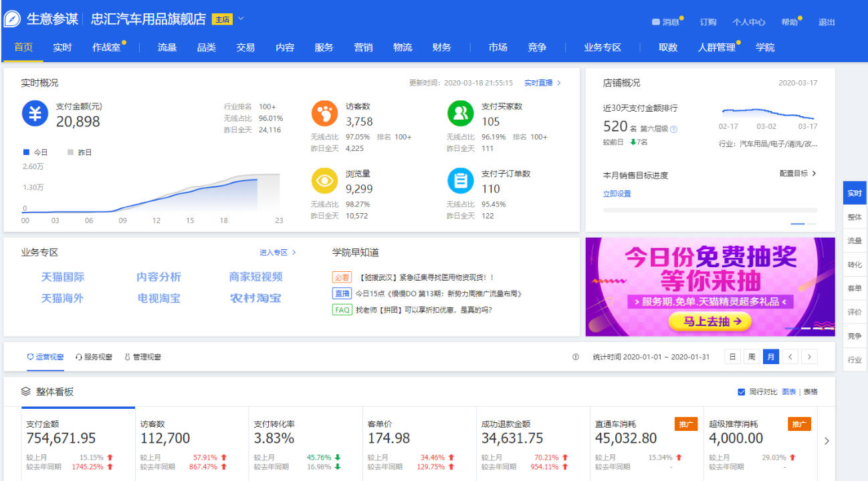
Task: Open the 作战室 menu
Action: pos(106,47)
